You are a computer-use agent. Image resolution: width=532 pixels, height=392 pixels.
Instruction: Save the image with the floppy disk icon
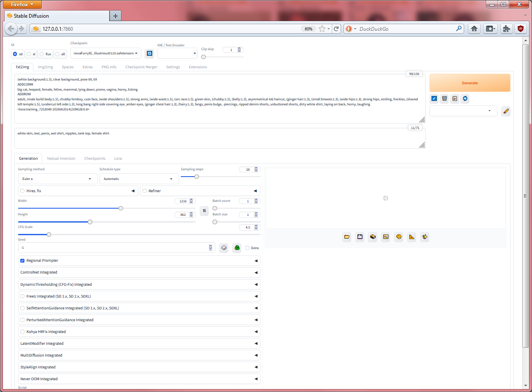(x=360, y=237)
